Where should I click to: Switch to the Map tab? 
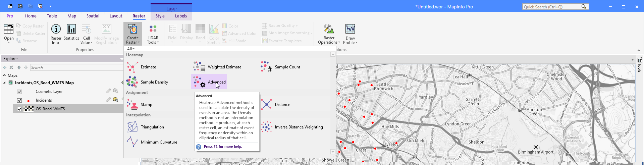(x=72, y=16)
